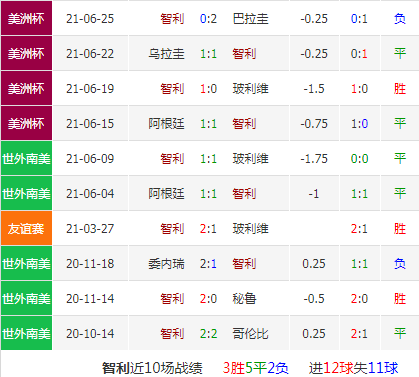
Task: Select the team name 巴拉圭
Action: tap(250, 19)
